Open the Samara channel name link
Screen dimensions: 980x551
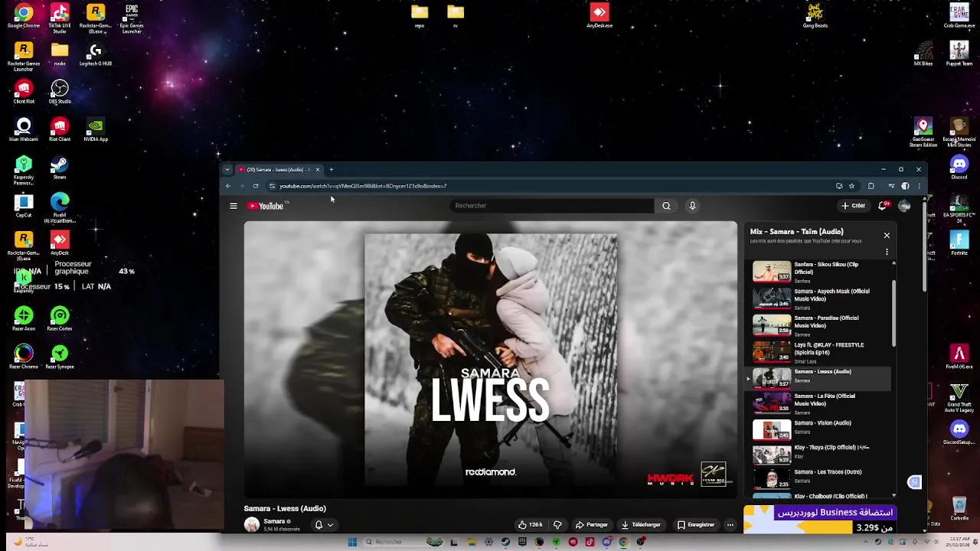point(274,521)
